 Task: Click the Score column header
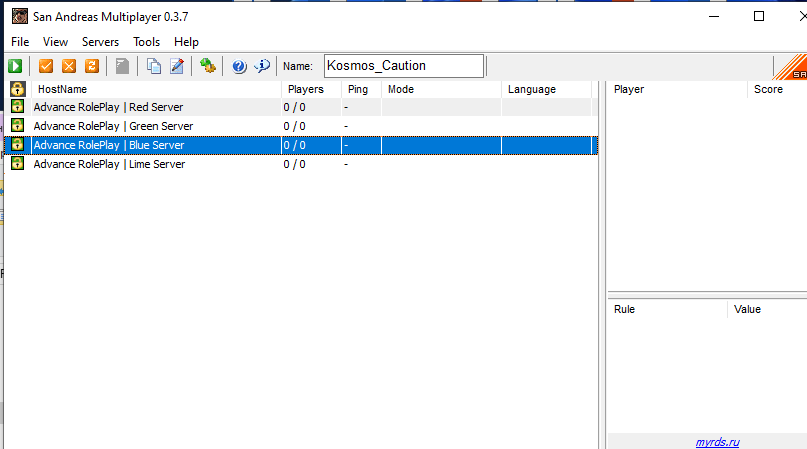[777, 89]
